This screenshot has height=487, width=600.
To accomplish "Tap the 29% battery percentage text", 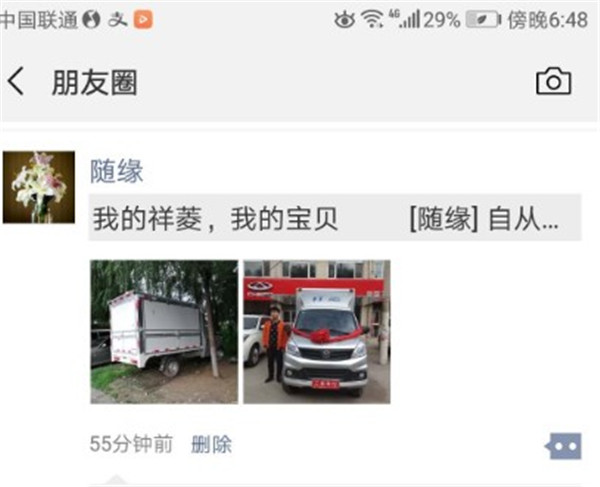I will pos(442,20).
